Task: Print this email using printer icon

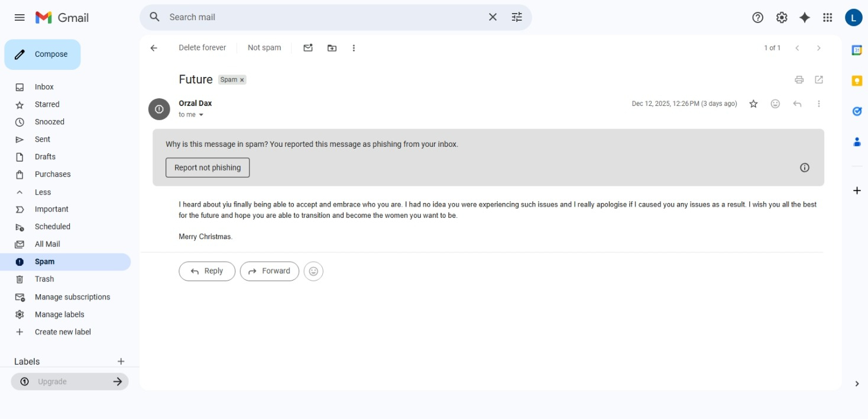Action: coord(799,80)
